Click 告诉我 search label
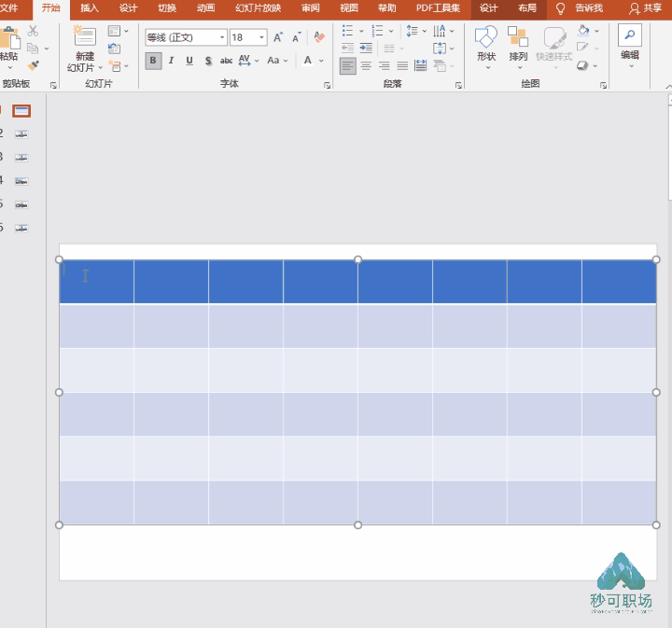Screen dimensions: 672x628 point(589,8)
